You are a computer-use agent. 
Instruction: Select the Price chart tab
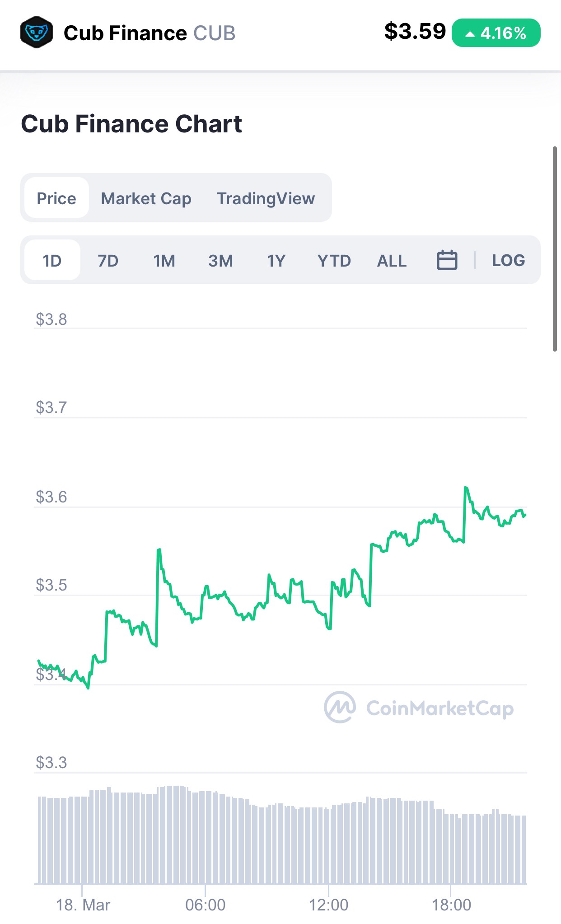[56, 198]
